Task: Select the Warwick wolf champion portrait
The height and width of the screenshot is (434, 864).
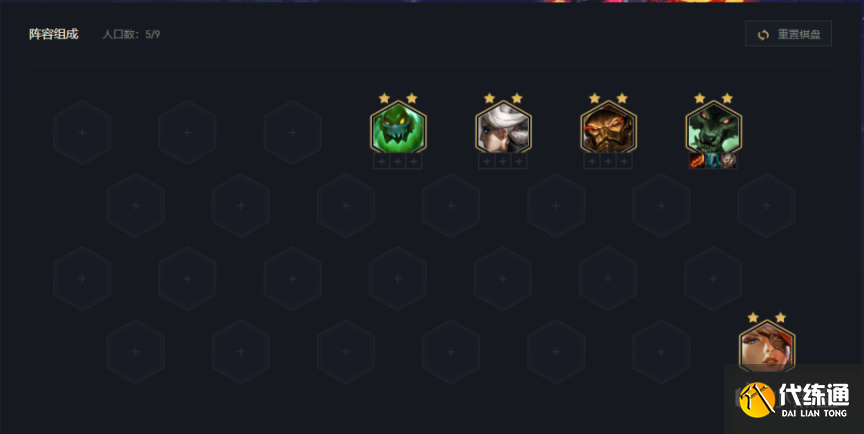Action: pos(714,127)
